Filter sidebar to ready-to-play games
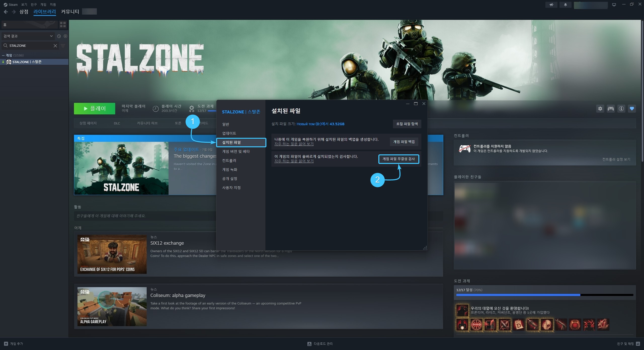 65,36
